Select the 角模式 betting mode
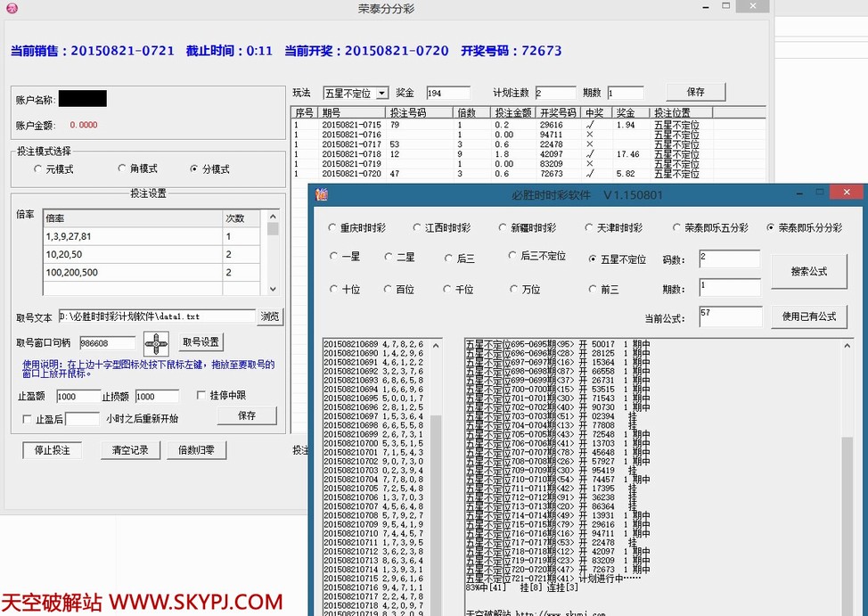The height and width of the screenshot is (616, 868). pyautogui.click(x=122, y=168)
